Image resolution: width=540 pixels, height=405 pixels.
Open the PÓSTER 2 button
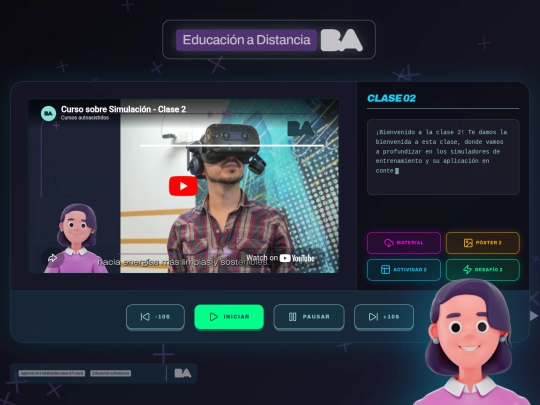(x=482, y=243)
